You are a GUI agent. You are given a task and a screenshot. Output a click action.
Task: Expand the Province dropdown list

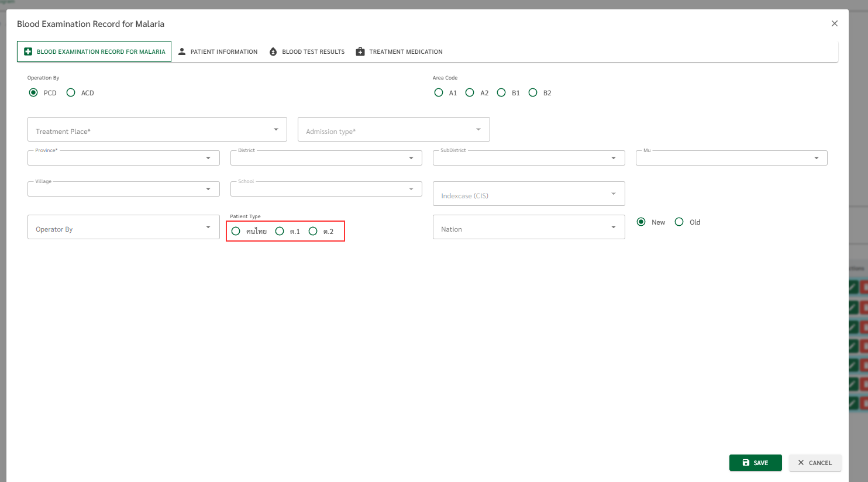pyautogui.click(x=123, y=158)
